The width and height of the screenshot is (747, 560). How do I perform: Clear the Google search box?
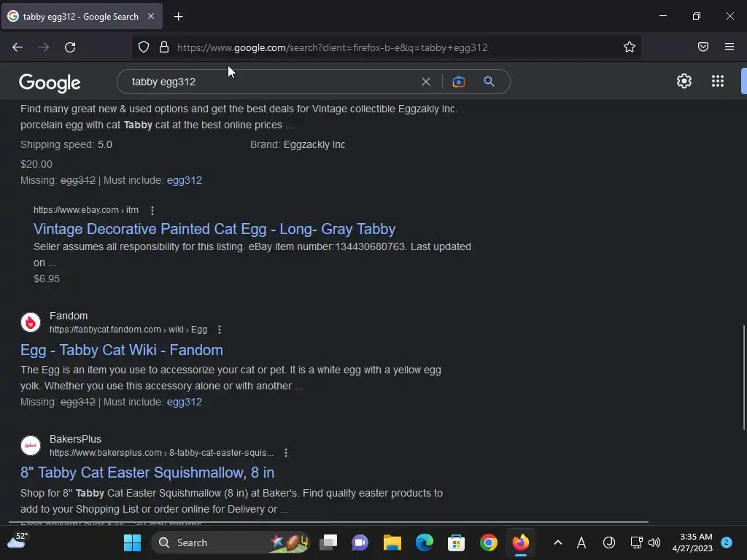click(x=426, y=82)
